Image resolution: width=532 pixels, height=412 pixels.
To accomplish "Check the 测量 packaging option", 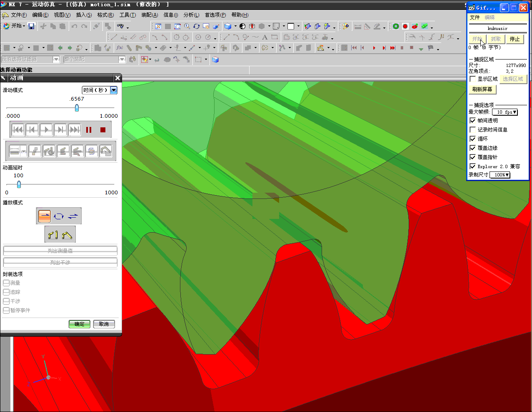I will coord(6,283).
